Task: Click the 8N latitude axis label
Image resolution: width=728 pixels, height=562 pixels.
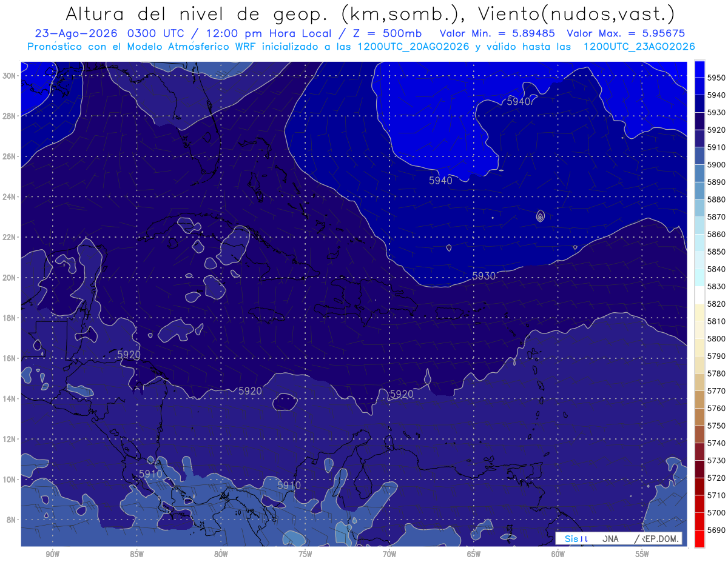Action: 12,520
